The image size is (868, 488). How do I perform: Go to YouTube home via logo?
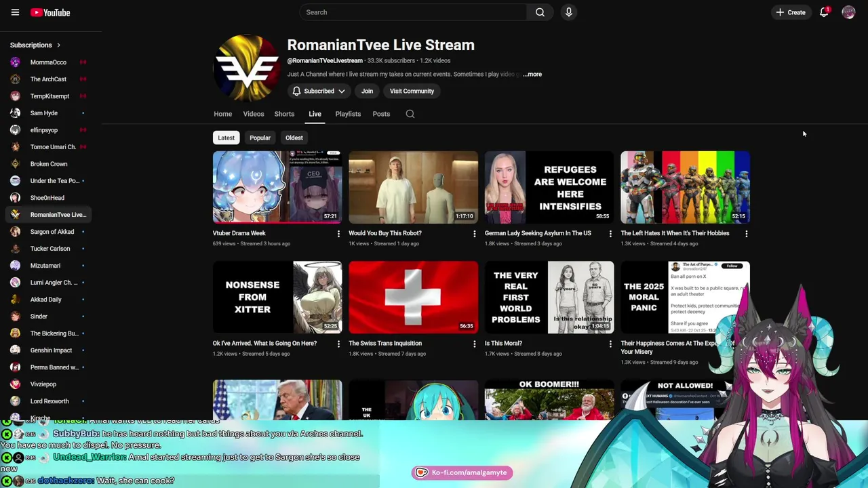click(50, 12)
